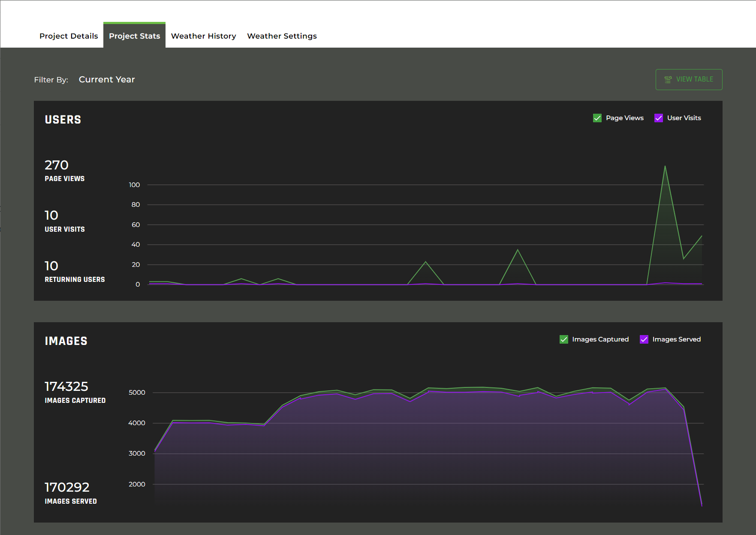Open the Weather Settings tab

click(x=282, y=36)
